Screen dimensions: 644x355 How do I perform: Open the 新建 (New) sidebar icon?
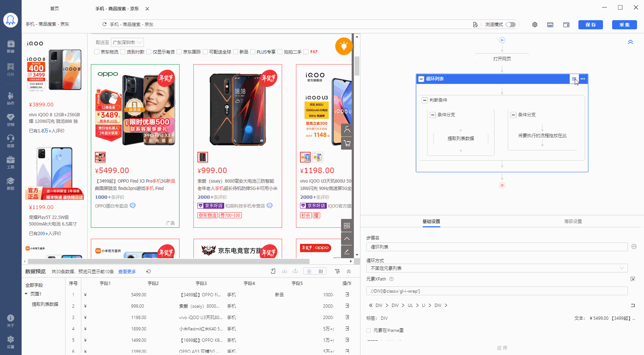(11, 46)
